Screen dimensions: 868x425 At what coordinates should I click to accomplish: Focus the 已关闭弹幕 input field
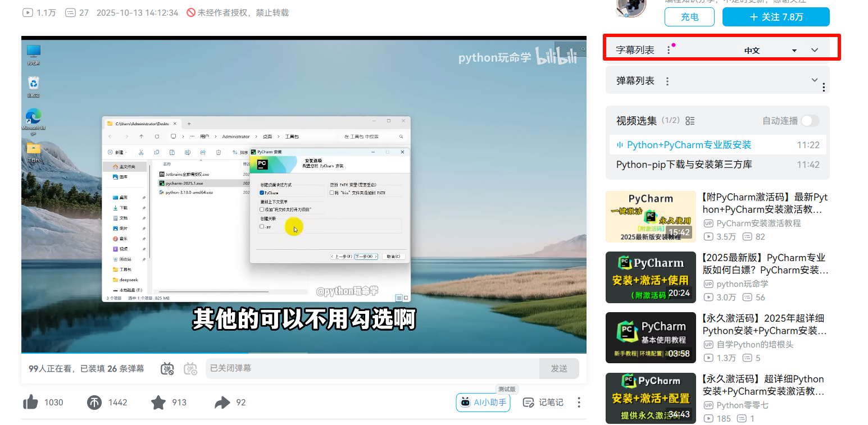click(372, 369)
